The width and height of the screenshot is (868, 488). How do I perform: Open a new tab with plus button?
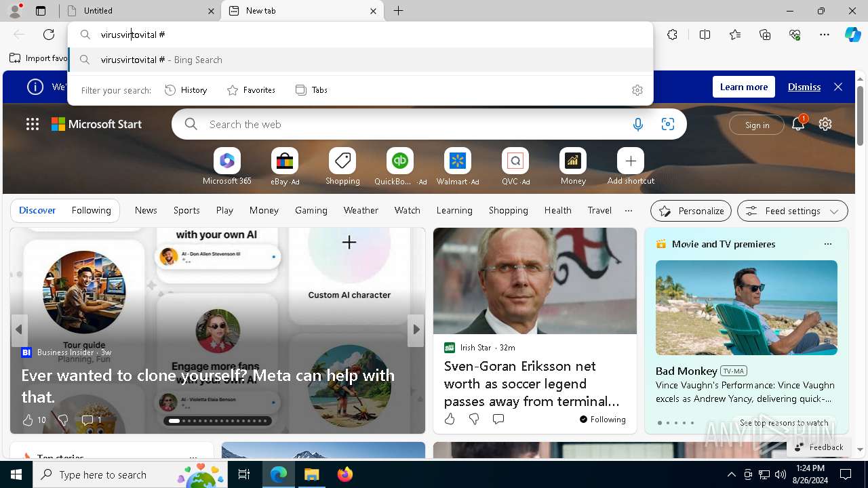pyautogui.click(x=399, y=11)
